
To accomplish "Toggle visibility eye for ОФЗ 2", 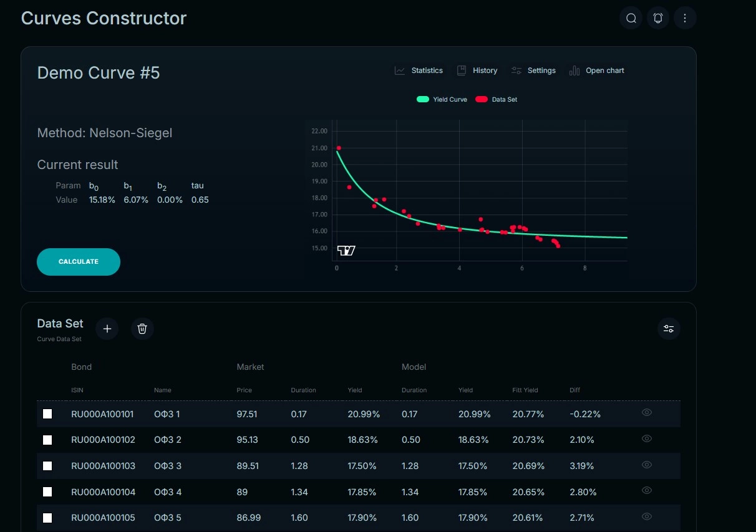I will tap(647, 438).
